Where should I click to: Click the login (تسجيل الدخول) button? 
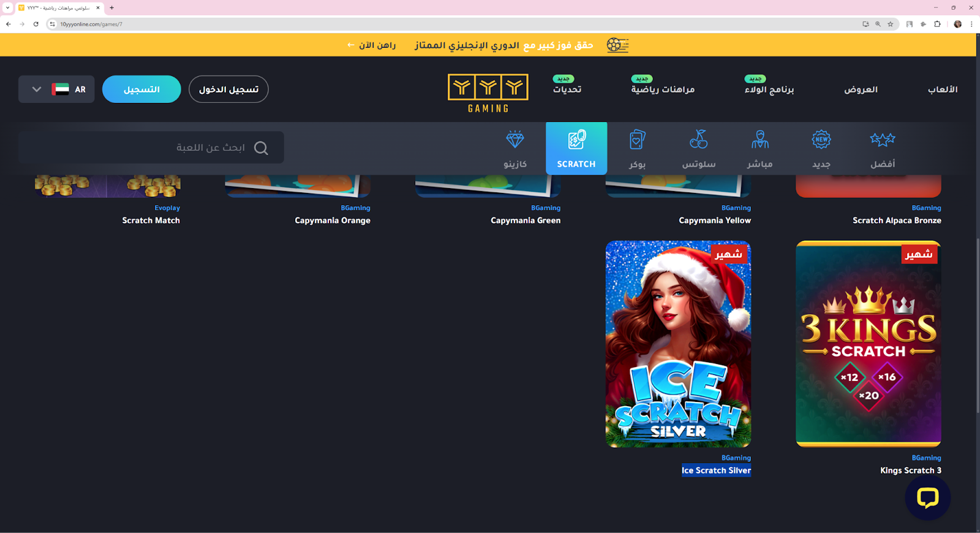(228, 89)
